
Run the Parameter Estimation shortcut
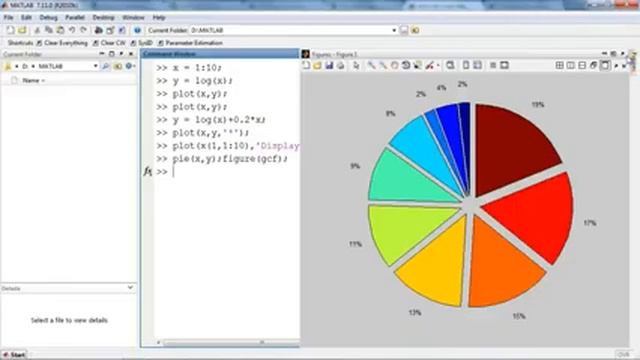click(191, 43)
